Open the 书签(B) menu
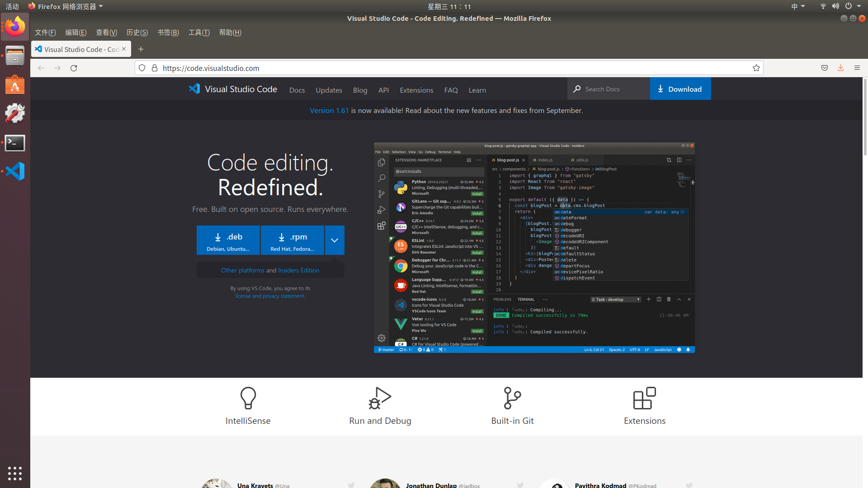The width and height of the screenshot is (868, 488). (168, 32)
